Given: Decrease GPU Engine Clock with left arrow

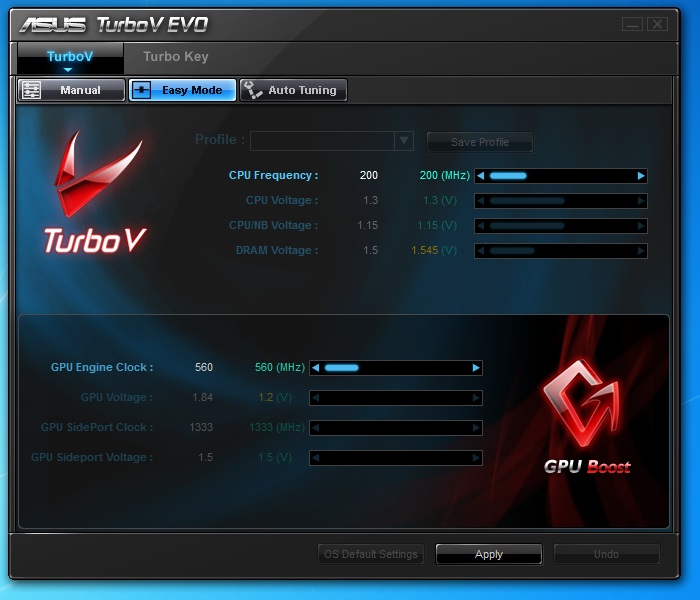Looking at the screenshot, I should coord(316,368).
